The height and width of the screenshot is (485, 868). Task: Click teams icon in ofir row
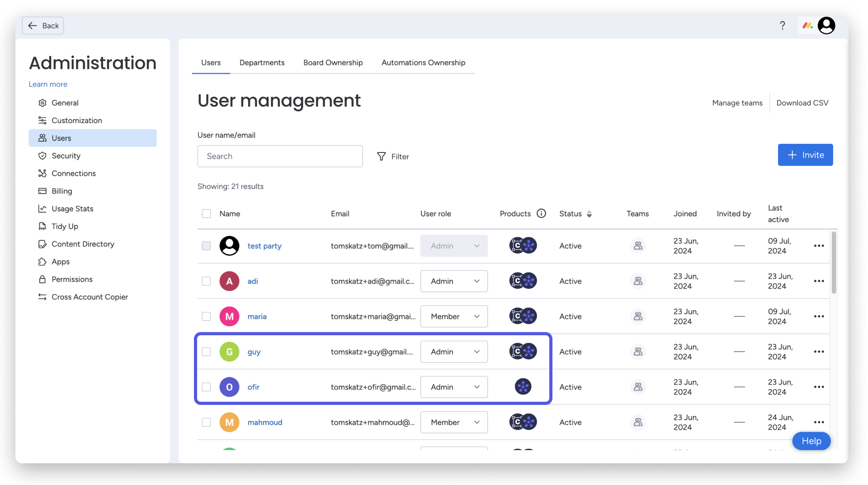[638, 387]
